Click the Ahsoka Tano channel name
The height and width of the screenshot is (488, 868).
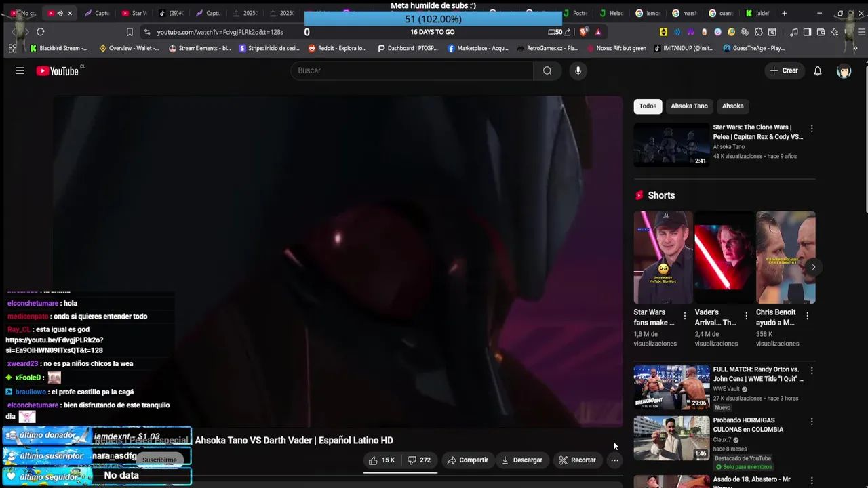[x=728, y=147]
